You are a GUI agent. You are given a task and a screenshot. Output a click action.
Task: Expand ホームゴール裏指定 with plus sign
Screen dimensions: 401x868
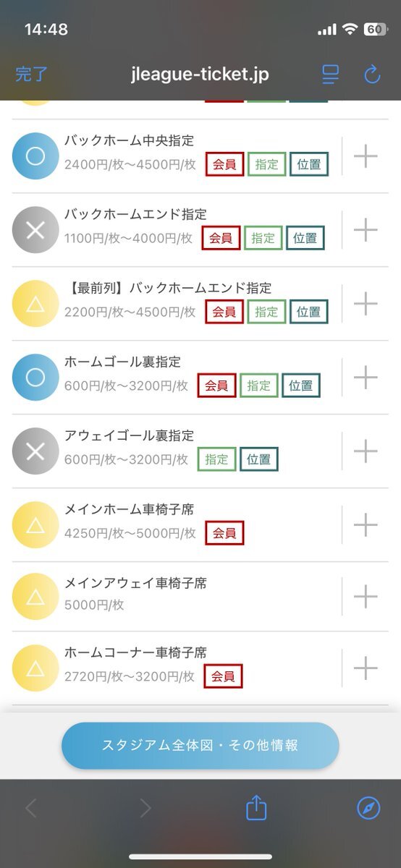coord(366,378)
